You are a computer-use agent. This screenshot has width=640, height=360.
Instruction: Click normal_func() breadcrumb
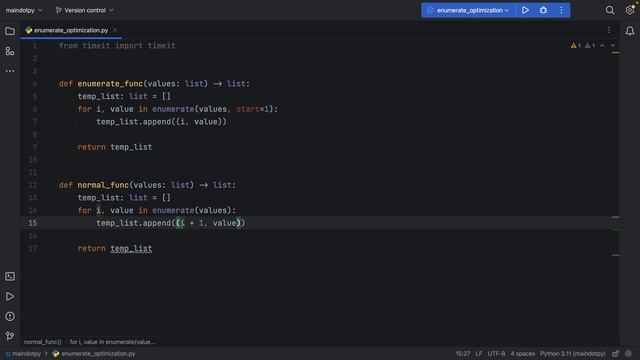pyautogui.click(x=42, y=342)
